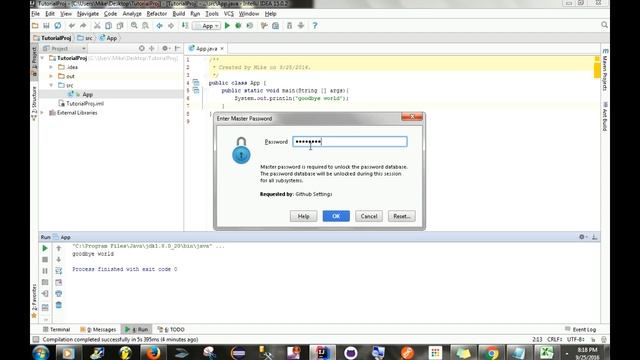Open the Event Log tool window
640x360 pixels.
[580, 329]
